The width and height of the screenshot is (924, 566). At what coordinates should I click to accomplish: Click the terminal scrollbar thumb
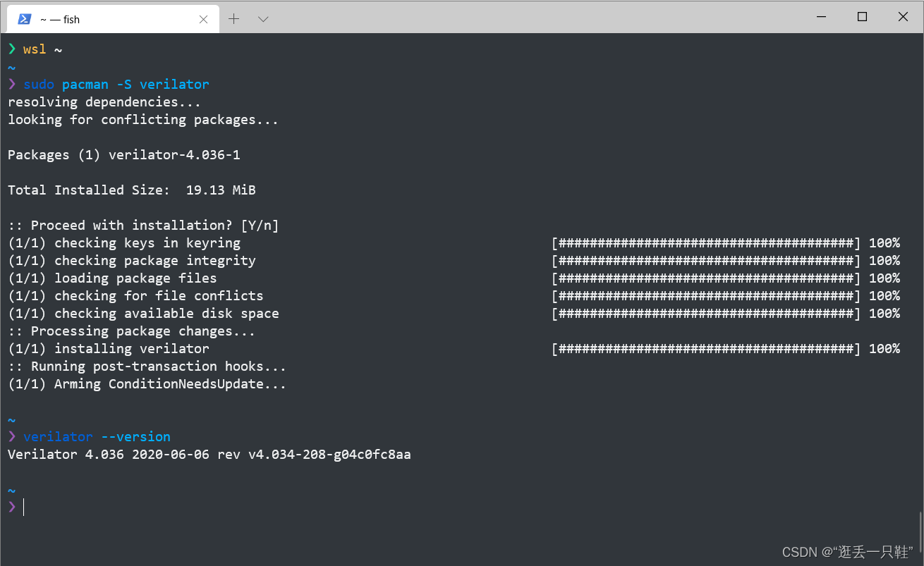tap(919, 533)
